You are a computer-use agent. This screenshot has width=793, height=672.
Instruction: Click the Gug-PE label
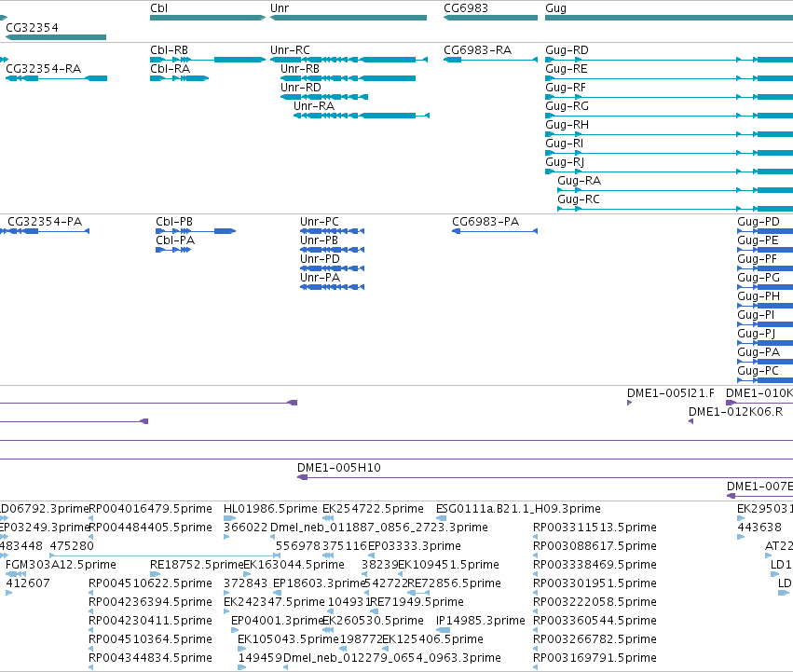(x=758, y=240)
